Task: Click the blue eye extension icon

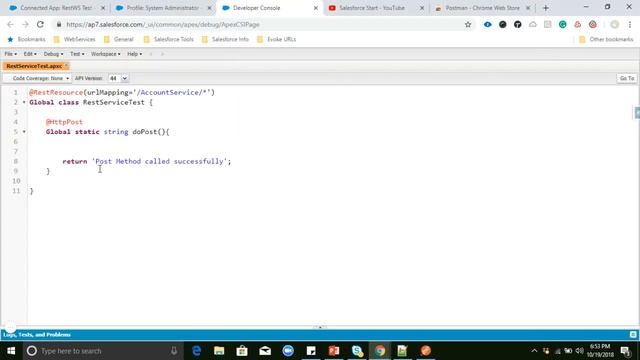Action: coord(487,24)
